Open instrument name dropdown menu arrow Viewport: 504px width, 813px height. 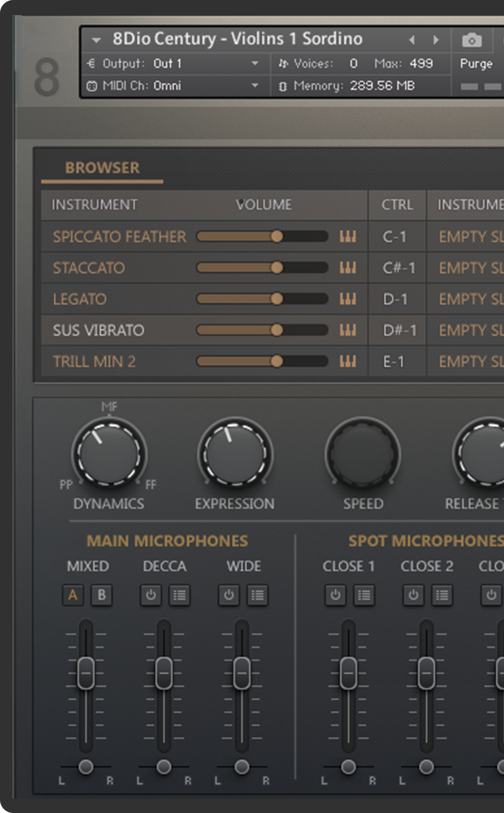click(96, 40)
